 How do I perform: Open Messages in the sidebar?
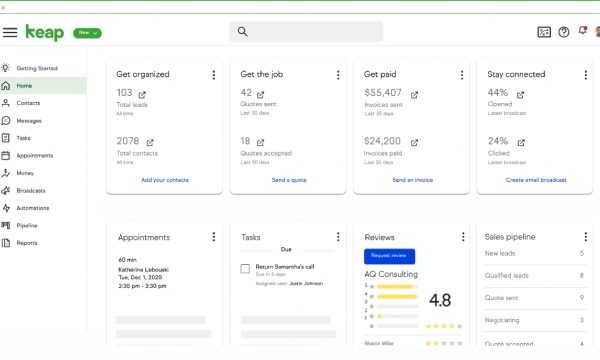coord(29,121)
